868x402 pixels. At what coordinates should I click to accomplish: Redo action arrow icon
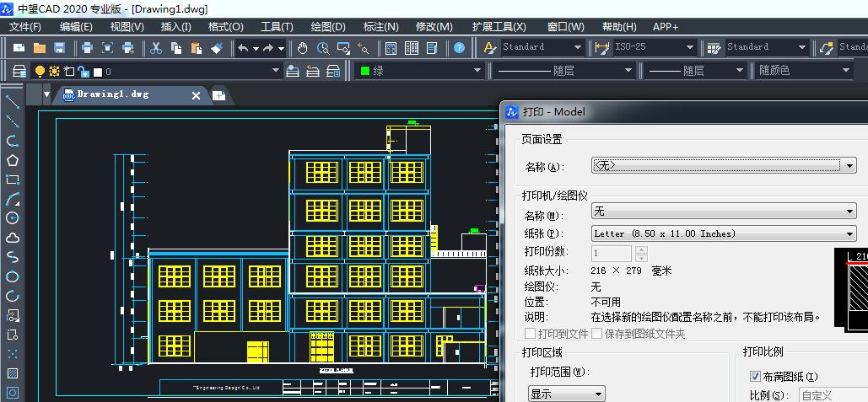tap(268, 48)
